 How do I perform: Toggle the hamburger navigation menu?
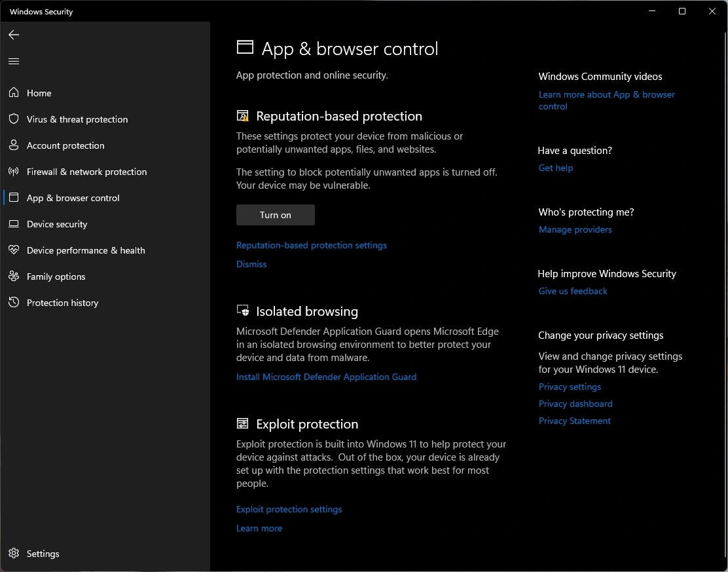14,62
